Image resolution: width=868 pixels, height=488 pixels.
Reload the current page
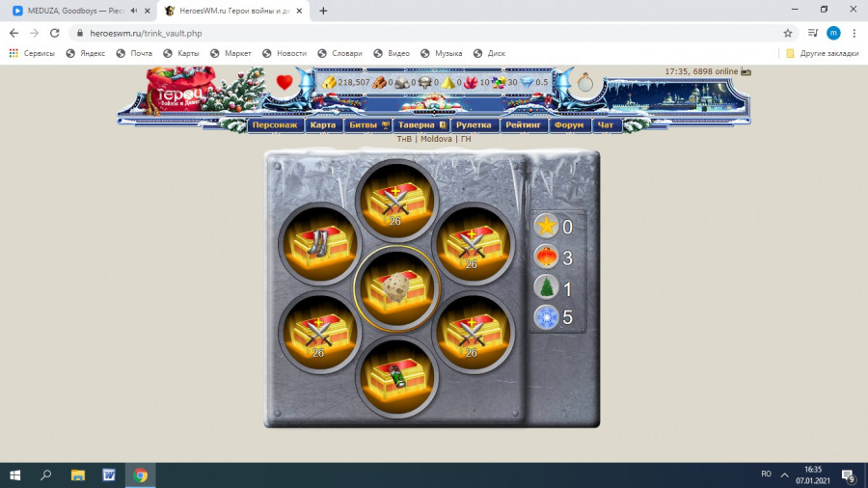point(54,33)
